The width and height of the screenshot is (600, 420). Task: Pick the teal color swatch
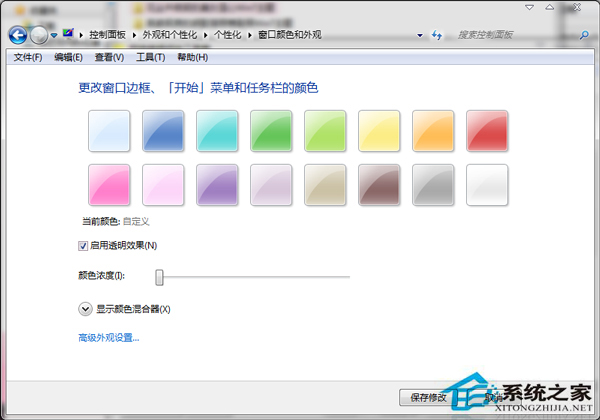click(x=217, y=131)
